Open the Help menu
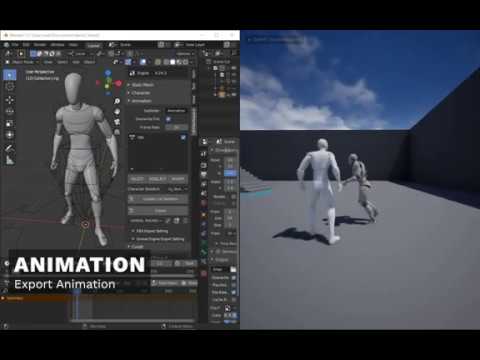 click(x=73, y=45)
